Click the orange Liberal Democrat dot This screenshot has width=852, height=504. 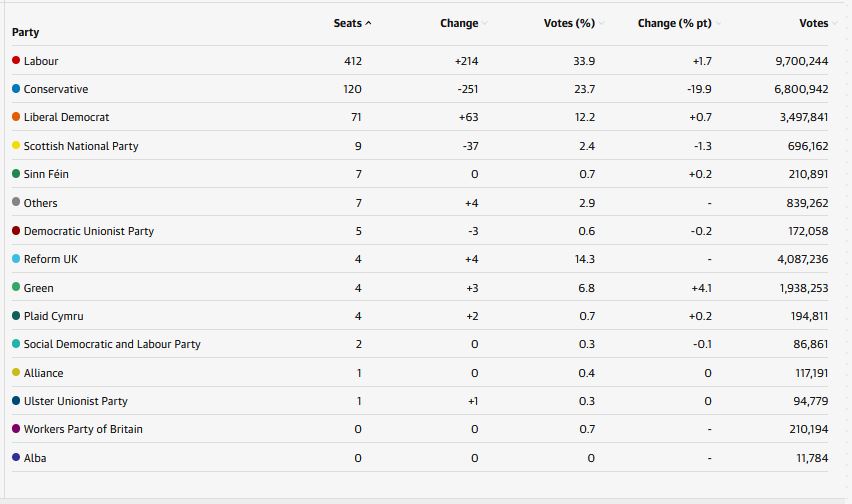click(16, 117)
